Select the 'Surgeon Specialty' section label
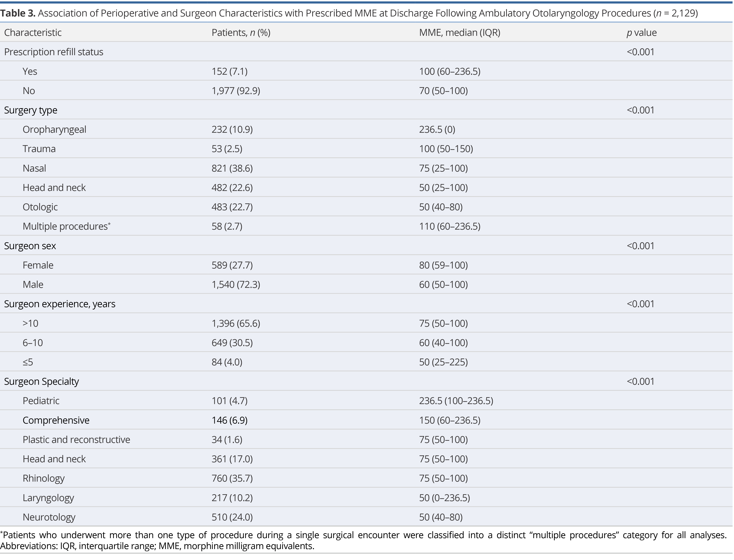 41,382
